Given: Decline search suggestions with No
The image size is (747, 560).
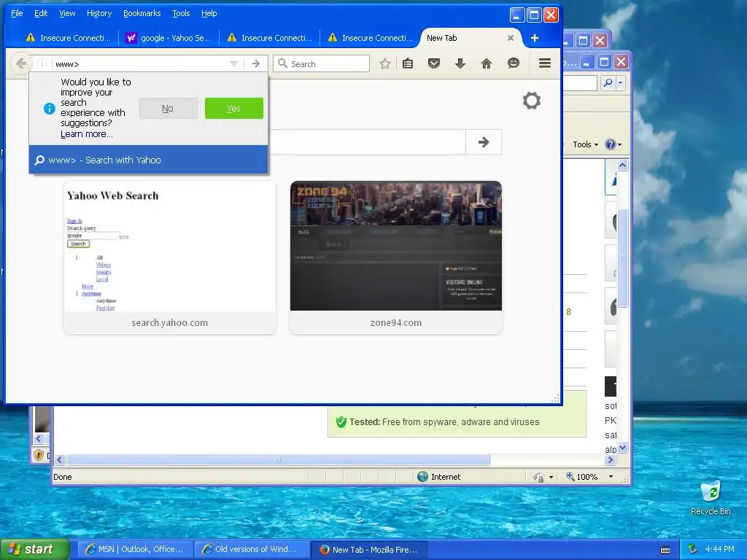Looking at the screenshot, I should point(169,109).
